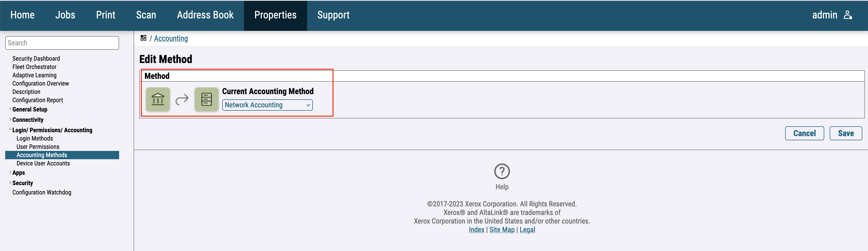
Task: Click the admin user profile icon
Action: coord(848,15)
